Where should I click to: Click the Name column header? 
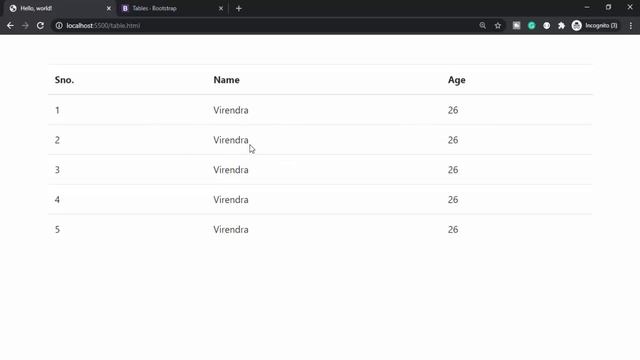click(227, 80)
